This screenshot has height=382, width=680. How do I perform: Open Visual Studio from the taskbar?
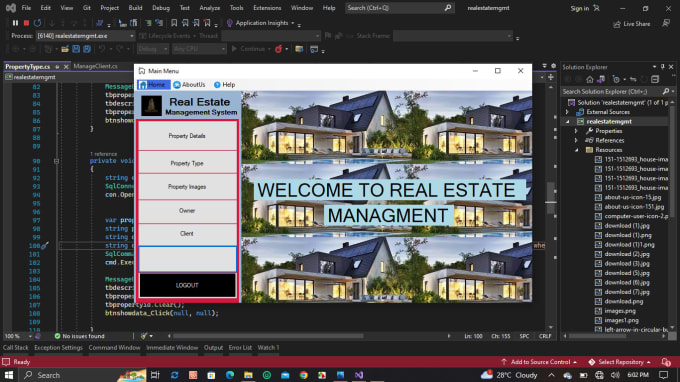(x=359, y=375)
